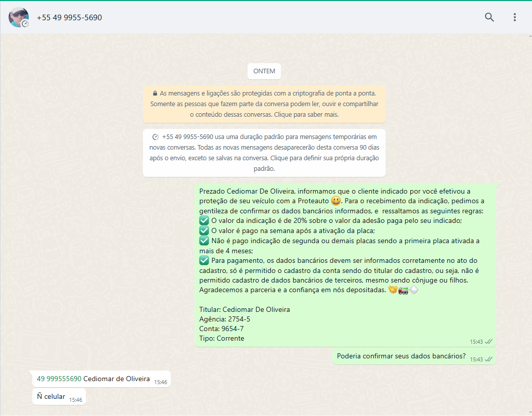Click the timer badge on the avatar
Image resolution: width=532 pixels, height=416 pixels.
click(x=25, y=24)
